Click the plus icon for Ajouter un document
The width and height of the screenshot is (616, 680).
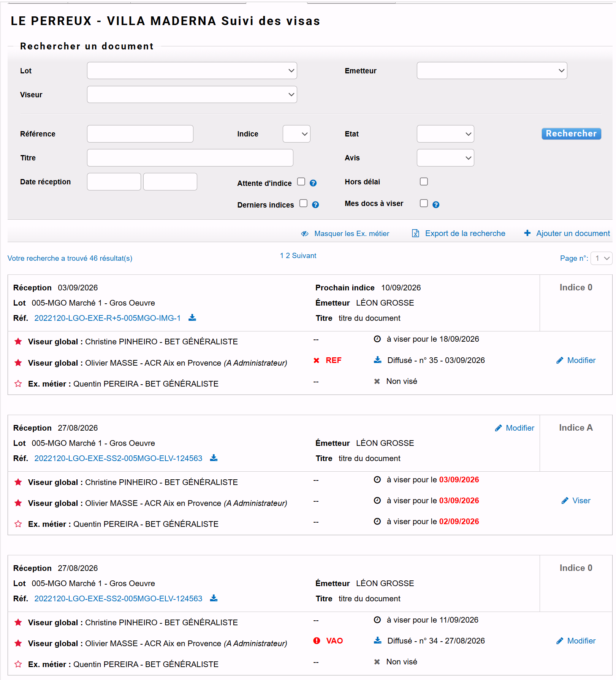[527, 233]
